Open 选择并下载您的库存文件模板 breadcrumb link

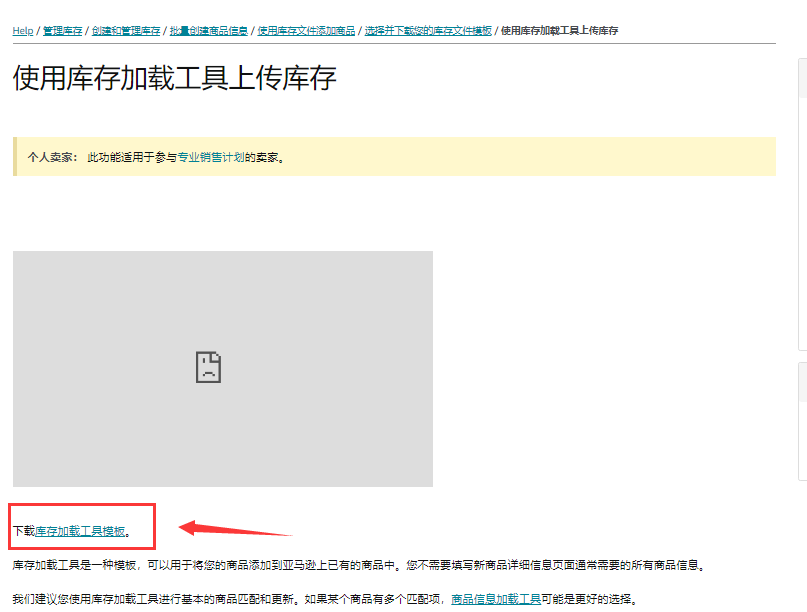tap(428, 31)
